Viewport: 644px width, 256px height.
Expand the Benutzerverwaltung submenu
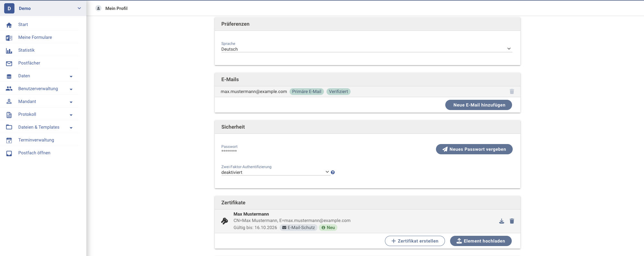coord(71,89)
